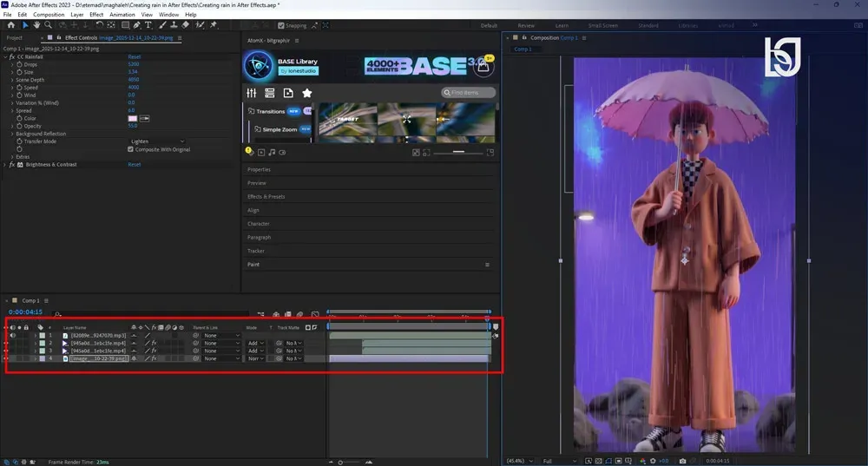Open the mode dropdown for layer 4
868x466 pixels.
point(255,358)
